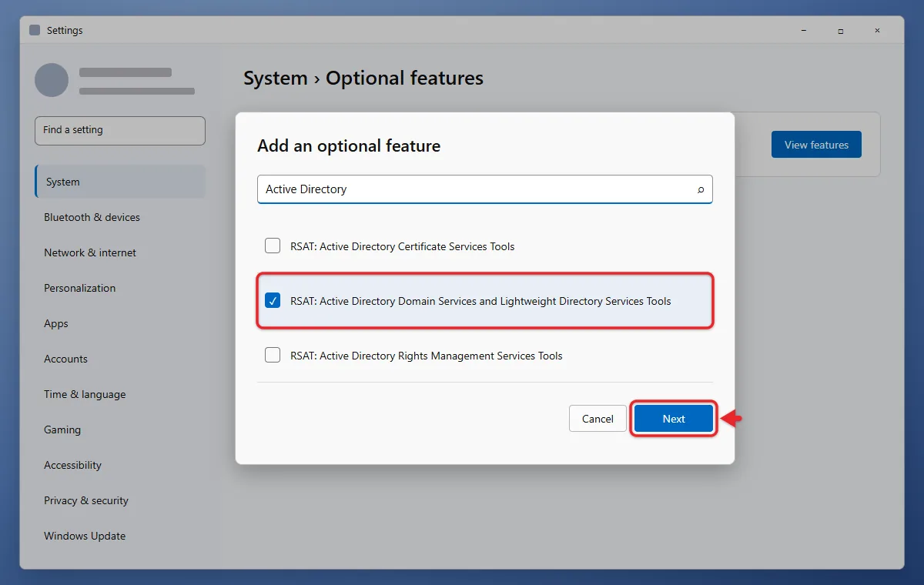
Task: Close the Settings window
Action: [878, 31]
